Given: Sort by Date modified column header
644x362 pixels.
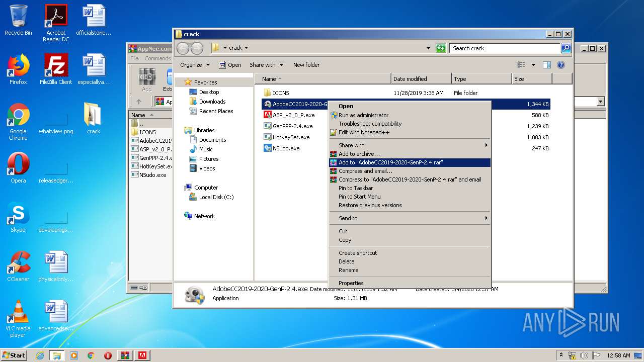Looking at the screenshot, I should (421, 79).
